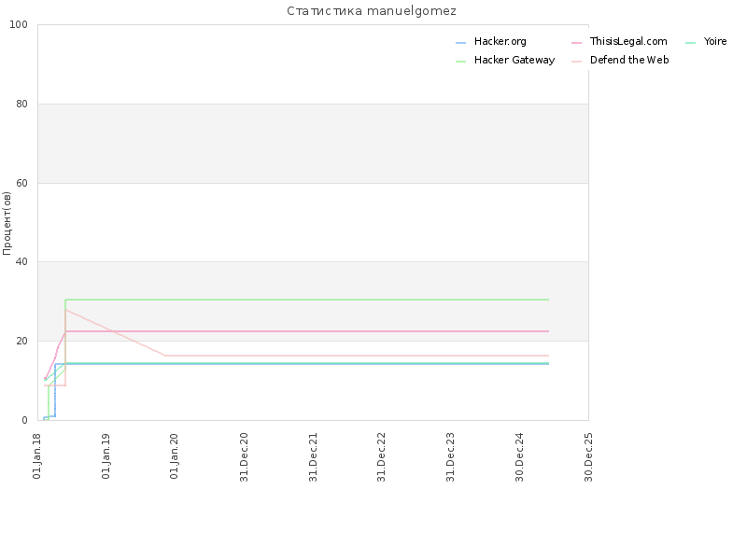Select the Hacker Gateway legend label

click(514, 60)
